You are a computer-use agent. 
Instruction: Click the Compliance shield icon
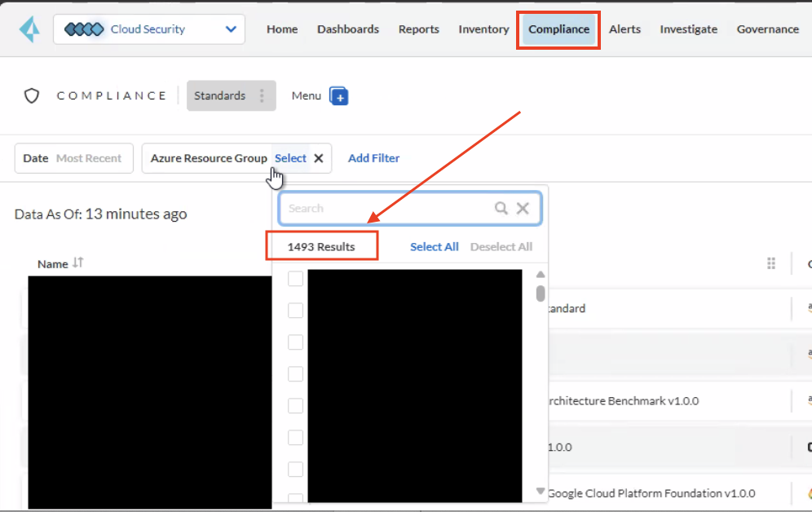(x=32, y=96)
